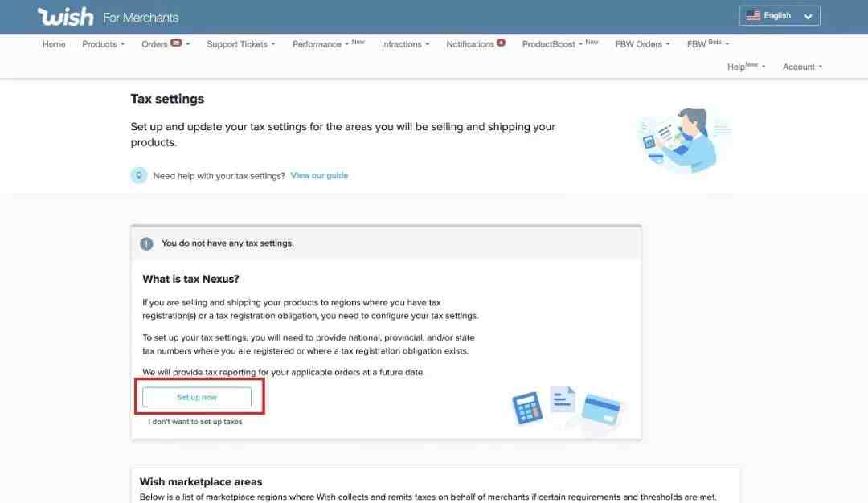Expand the FBW Orders menu
Image resolution: width=868 pixels, height=503 pixels.
click(x=642, y=44)
